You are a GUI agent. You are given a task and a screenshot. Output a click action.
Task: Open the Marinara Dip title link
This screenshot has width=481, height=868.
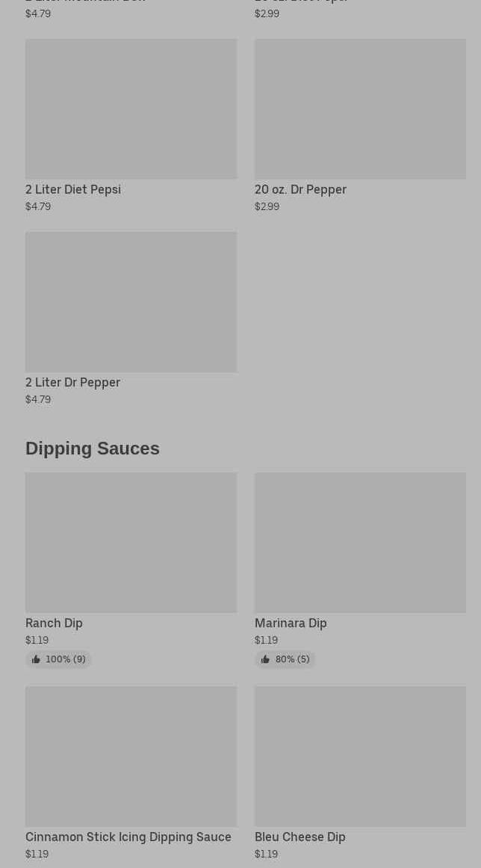[x=291, y=624]
